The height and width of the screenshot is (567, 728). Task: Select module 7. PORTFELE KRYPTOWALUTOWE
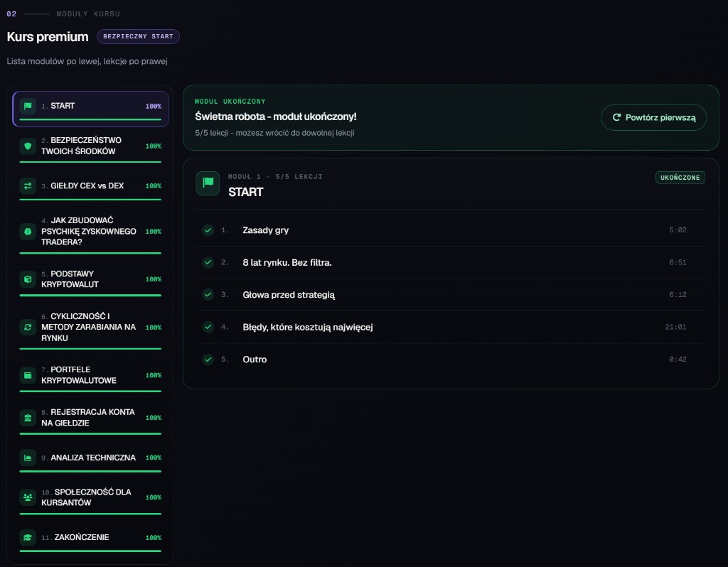tap(90, 377)
